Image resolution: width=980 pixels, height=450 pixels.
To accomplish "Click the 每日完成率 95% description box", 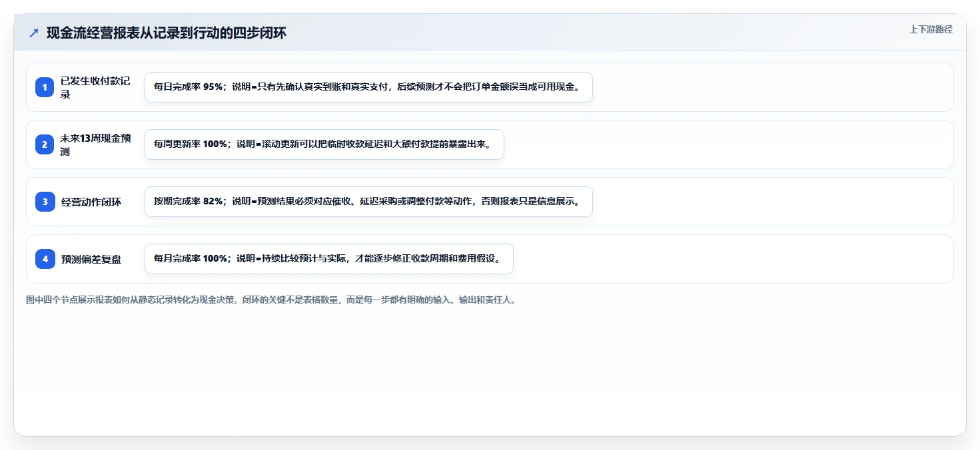I will point(368,87).
